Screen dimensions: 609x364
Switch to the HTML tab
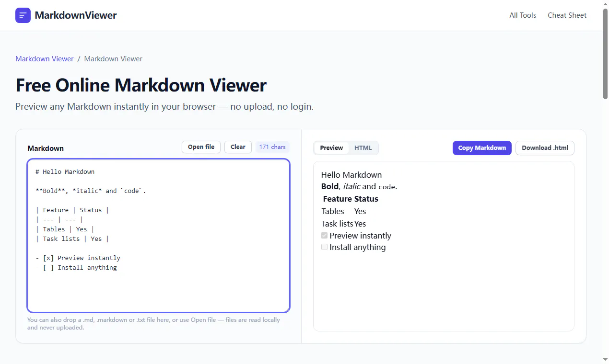pyautogui.click(x=363, y=148)
